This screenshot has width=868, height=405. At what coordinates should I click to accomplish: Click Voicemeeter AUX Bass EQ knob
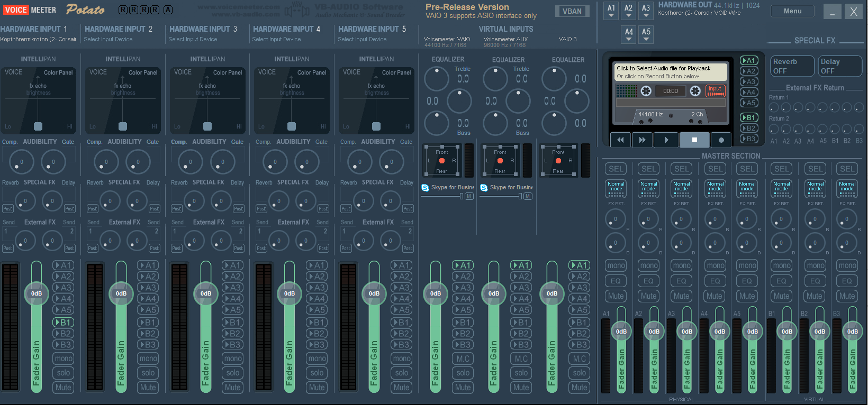tap(495, 124)
